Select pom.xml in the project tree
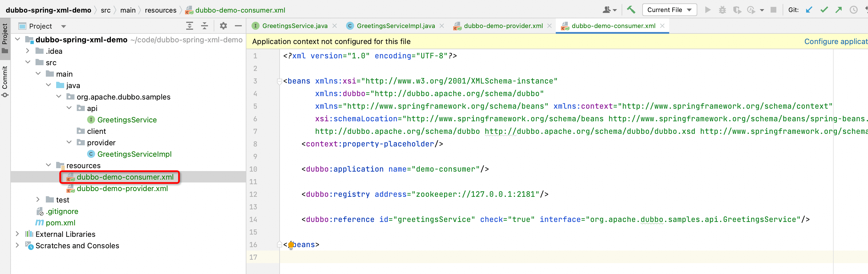This screenshot has height=274, width=868. click(x=61, y=223)
